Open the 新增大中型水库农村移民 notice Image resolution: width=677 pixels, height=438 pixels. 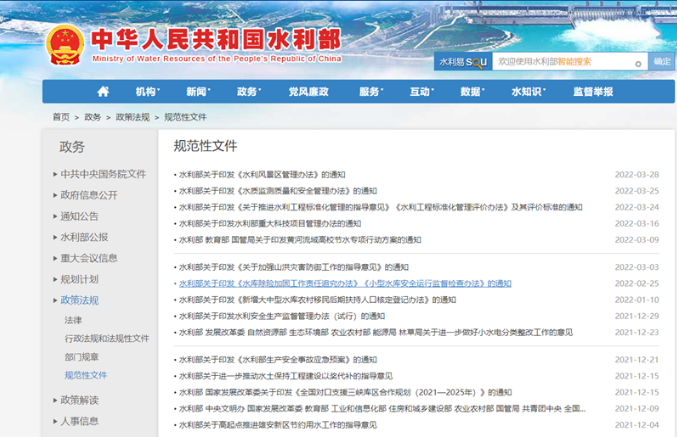click(317, 300)
